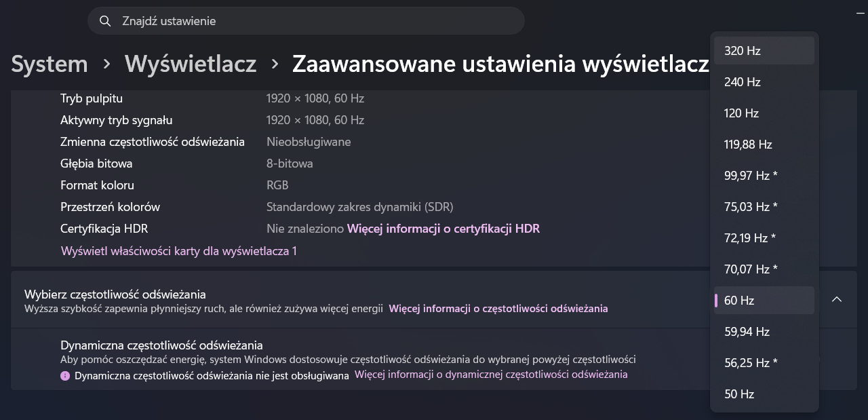Screen dimensions: 868x420
Task: Open 'Wyświetl właściwości karty dla wyświetlacza 1'
Action: pyautogui.click(x=179, y=251)
